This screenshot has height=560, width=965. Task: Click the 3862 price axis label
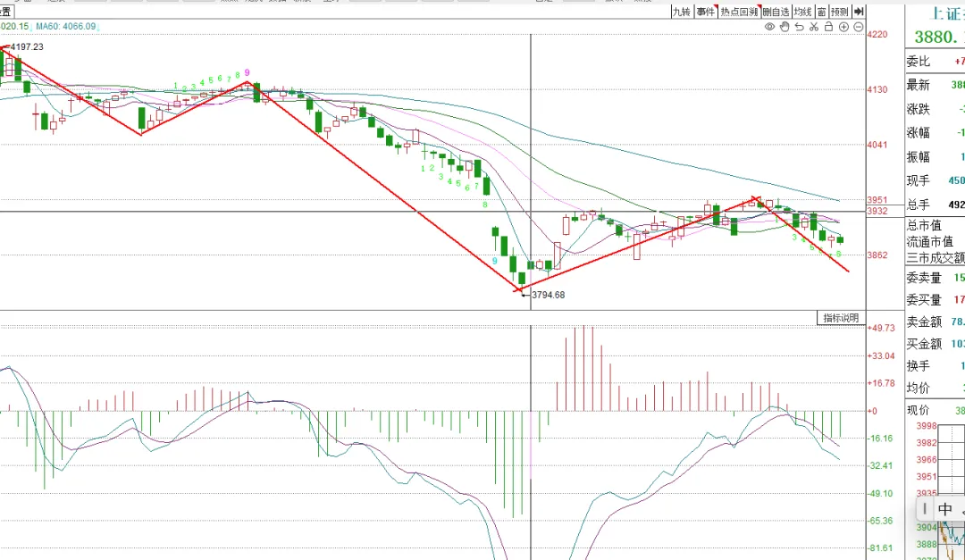877,255
